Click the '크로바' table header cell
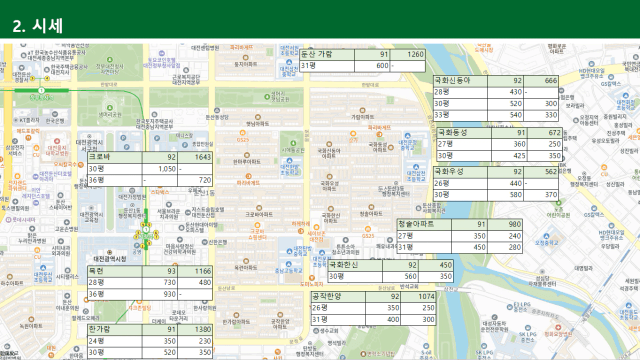This screenshot has height=360, width=640. click(x=115, y=157)
